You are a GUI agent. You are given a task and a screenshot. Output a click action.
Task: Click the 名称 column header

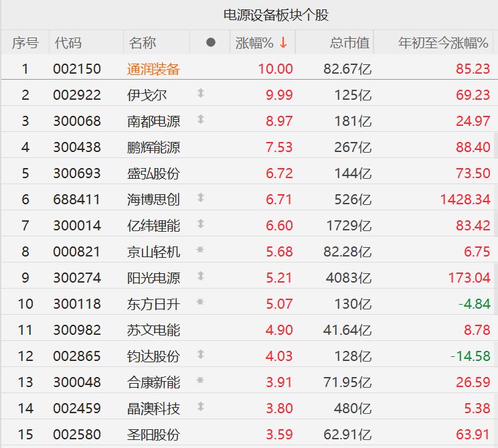(143, 43)
